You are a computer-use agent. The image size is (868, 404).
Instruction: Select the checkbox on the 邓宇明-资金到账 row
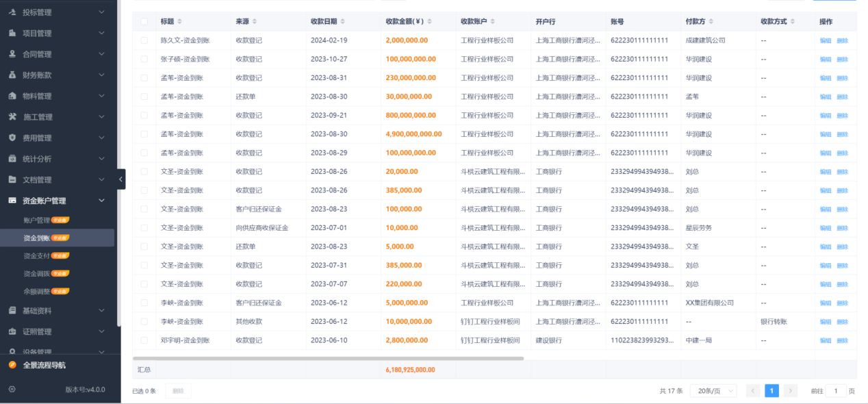[x=143, y=340]
